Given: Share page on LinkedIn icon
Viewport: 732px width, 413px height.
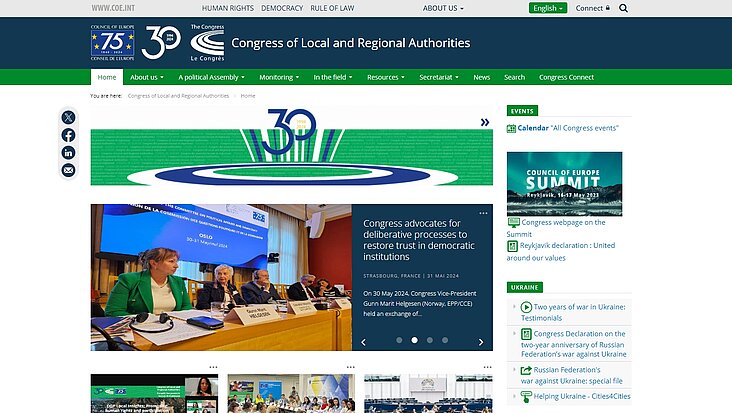Looking at the screenshot, I should (68, 153).
